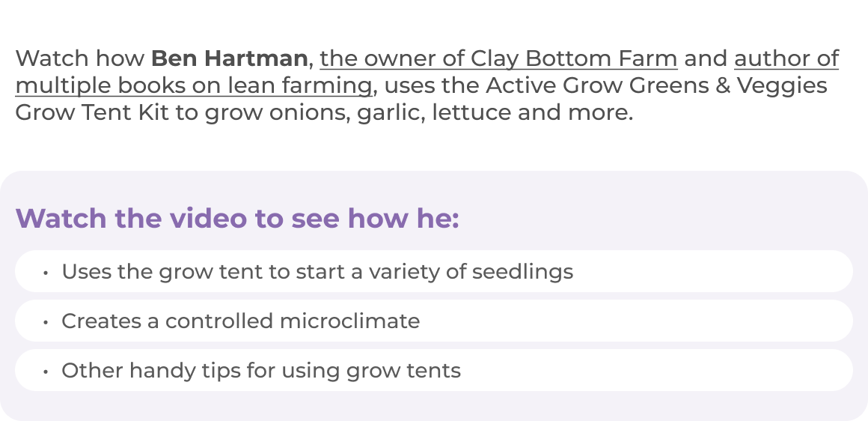
Task: Click the words 'Active Grow Greens & Veggies'
Action: 656,86
